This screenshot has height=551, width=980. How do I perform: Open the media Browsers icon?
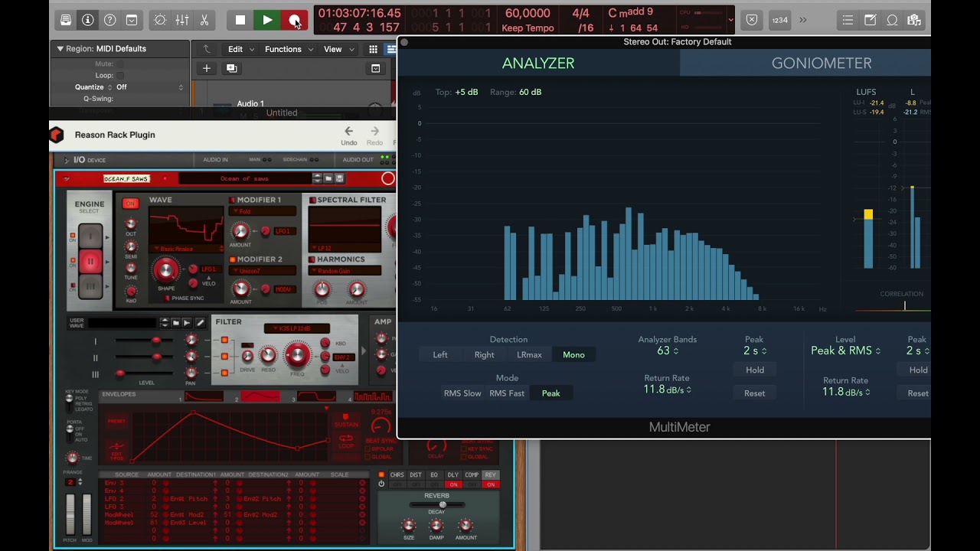(x=913, y=20)
